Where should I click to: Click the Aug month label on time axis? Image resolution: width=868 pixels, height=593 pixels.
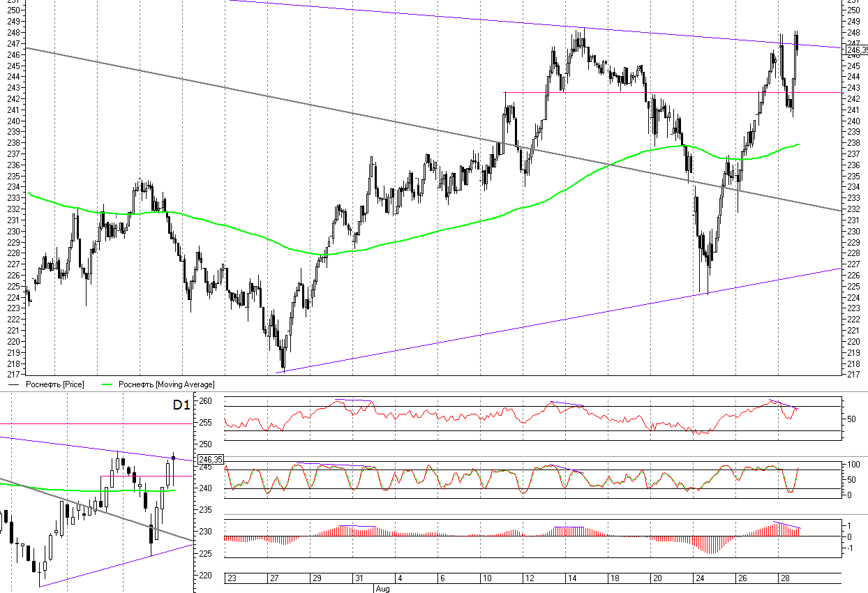(x=382, y=588)
